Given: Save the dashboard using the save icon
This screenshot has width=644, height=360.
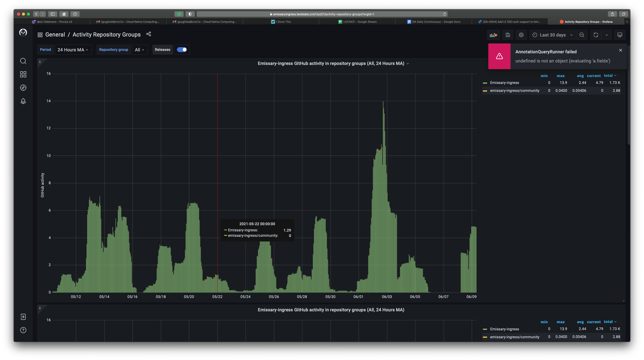Looking at the screenshot, I should tap(508, 35).
